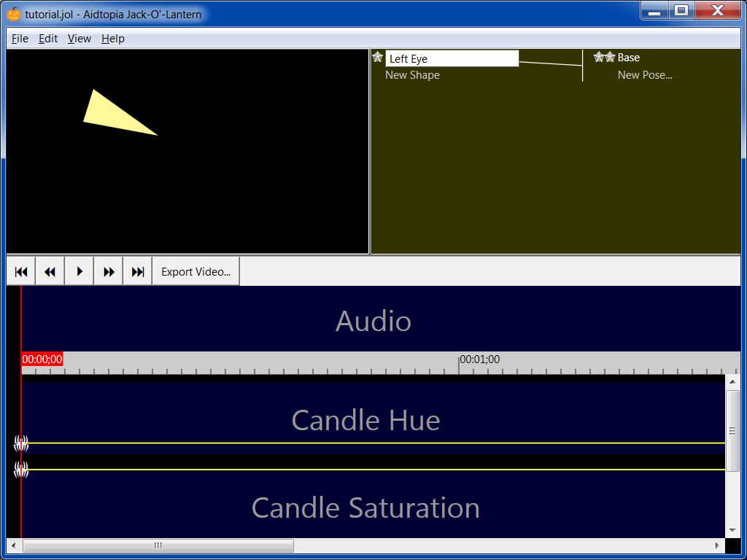Open the File menu
This screenshot has width=747, height=560.
click(20, 39)
